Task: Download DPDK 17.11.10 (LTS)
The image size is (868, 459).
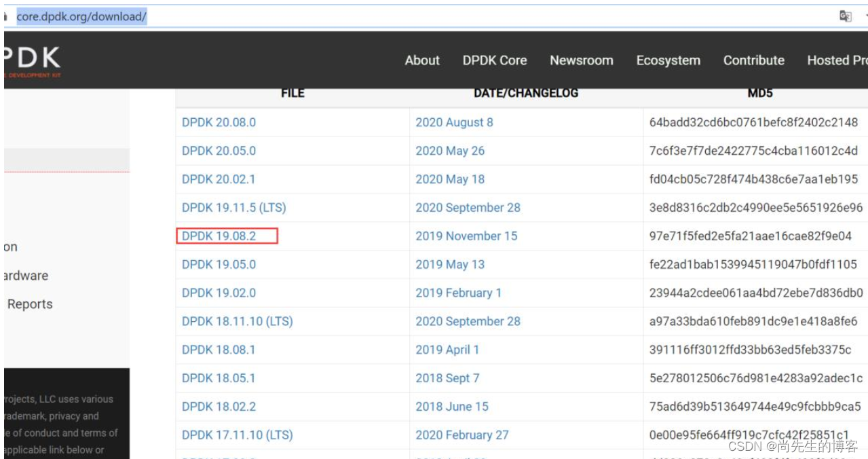Action: (237, 435)
